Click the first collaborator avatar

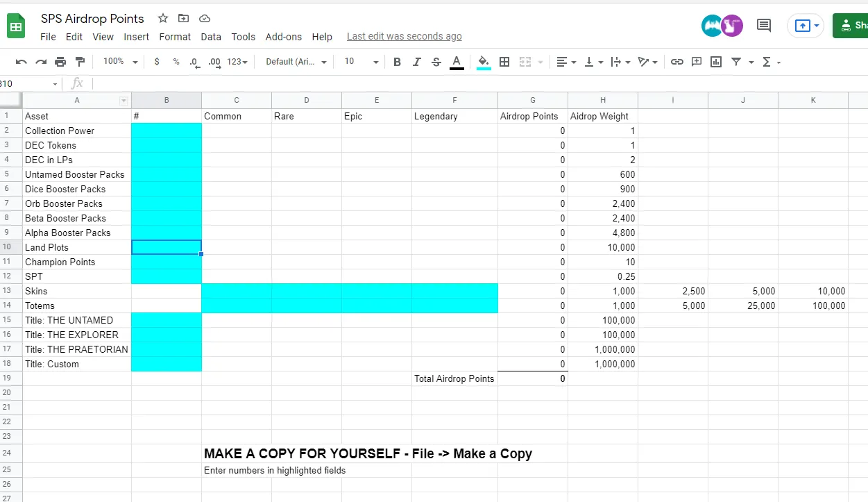713,26
